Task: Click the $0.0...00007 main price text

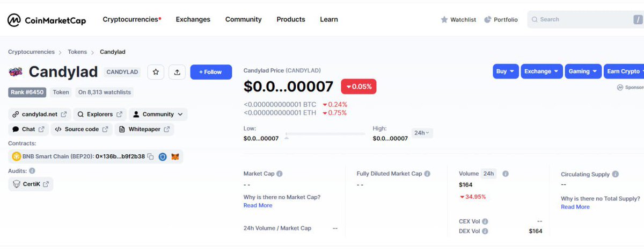Action: click(x=289, y=87)
